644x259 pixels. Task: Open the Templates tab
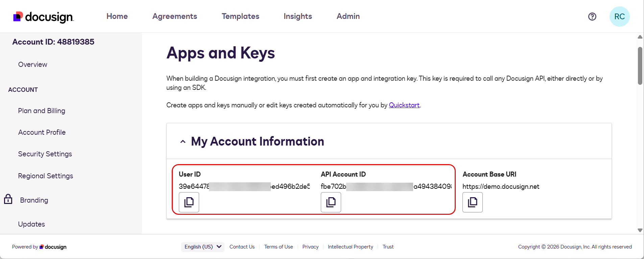click(x=240, y=16)
